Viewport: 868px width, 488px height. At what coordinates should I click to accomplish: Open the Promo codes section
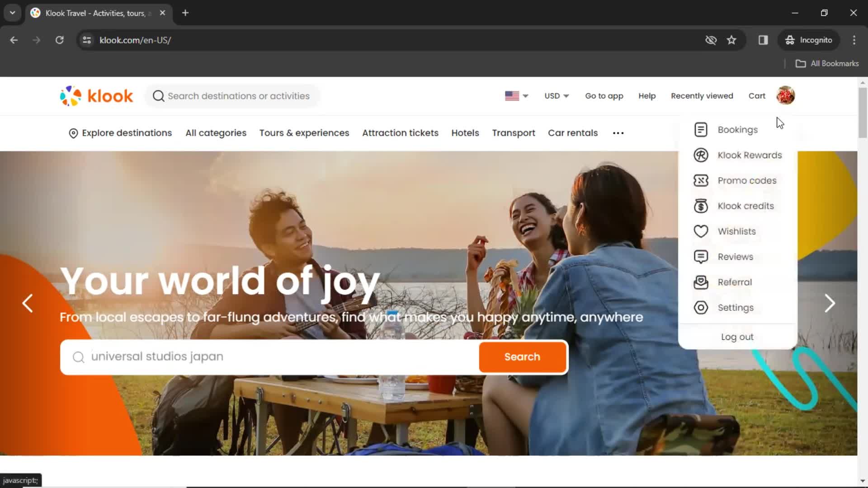coord(747,180)
